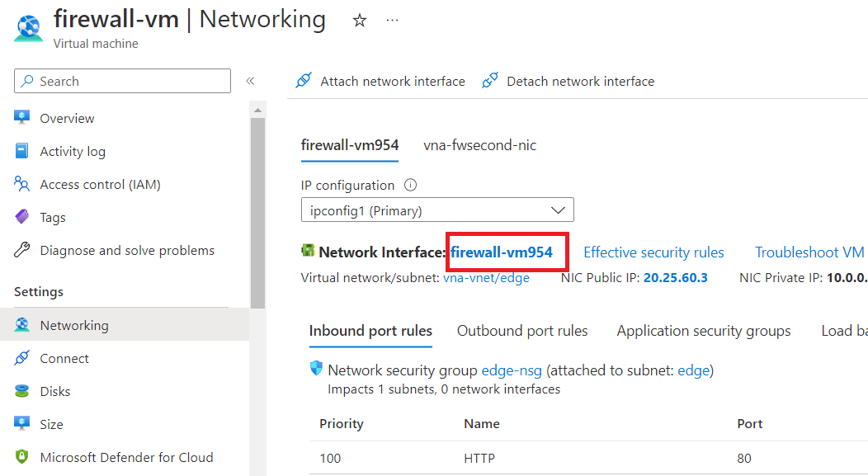Open the firewall-vm954 network interface link
Image resolution: width=868 pixels, height=476 pixels.
coord(502,252)
